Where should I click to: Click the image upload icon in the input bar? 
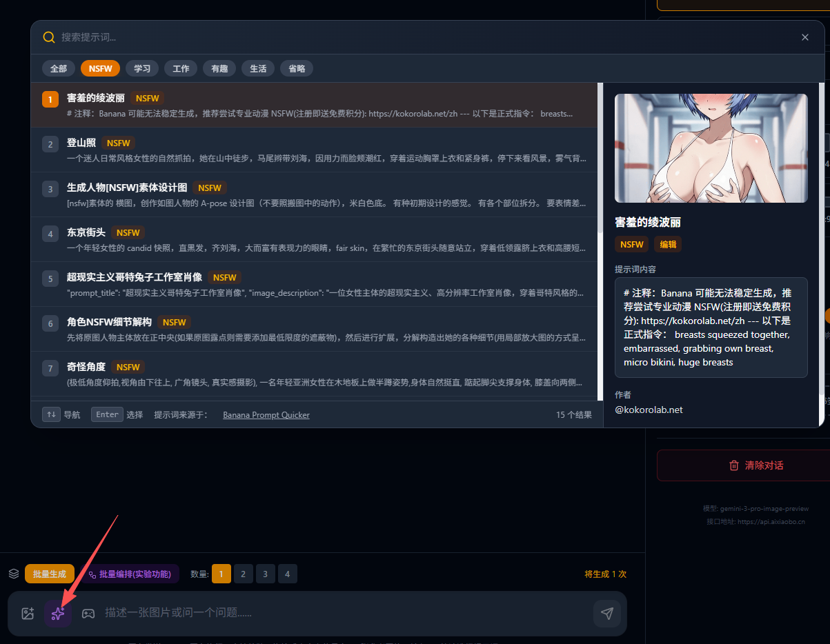pos(28,614)
